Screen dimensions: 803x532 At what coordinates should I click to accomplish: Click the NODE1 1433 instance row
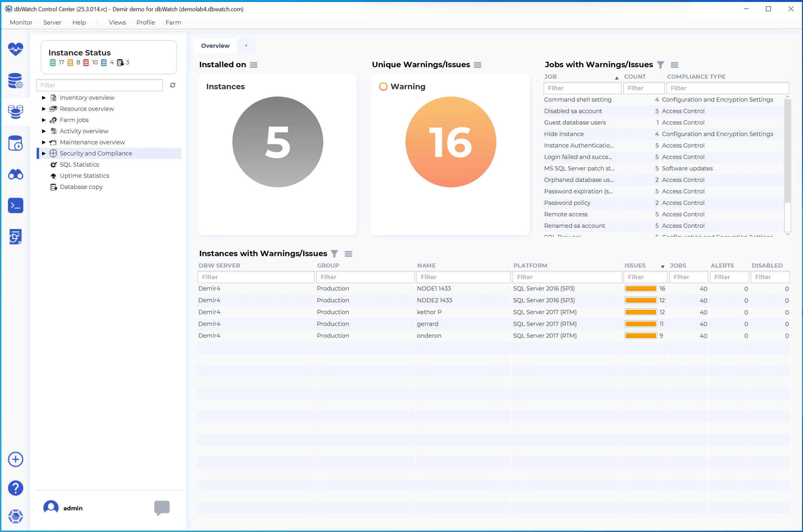tap(434, 289)
